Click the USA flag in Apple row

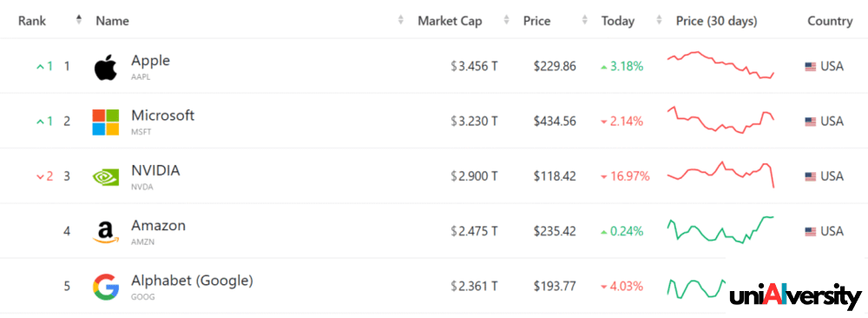tap(811, 67)
